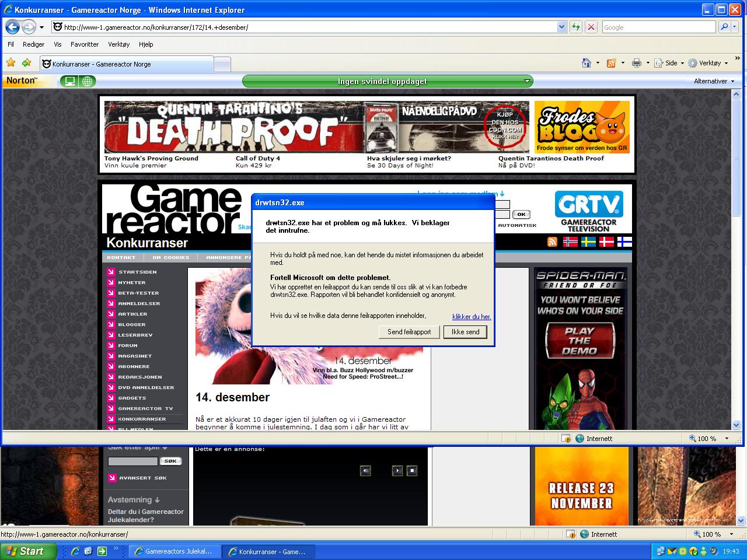
Task: Click the Home icon in the command bar
Action: [587, 63]
